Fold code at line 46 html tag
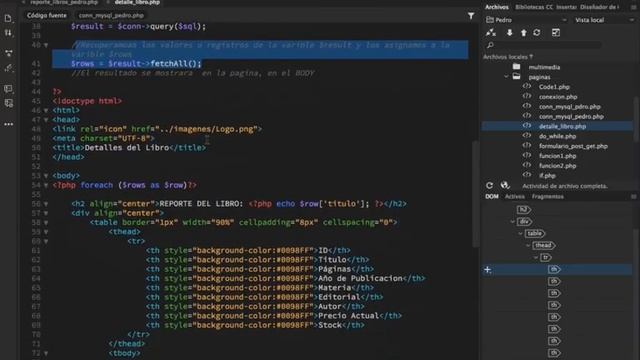This screenshot has width=640, height=360. (x=46, y=111)
